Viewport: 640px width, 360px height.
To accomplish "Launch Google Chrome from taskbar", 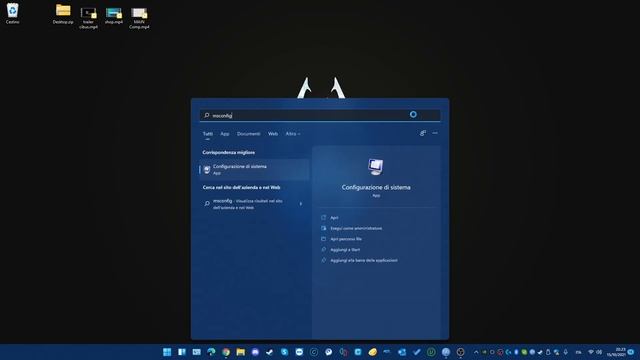I will (x=226, y=352).
